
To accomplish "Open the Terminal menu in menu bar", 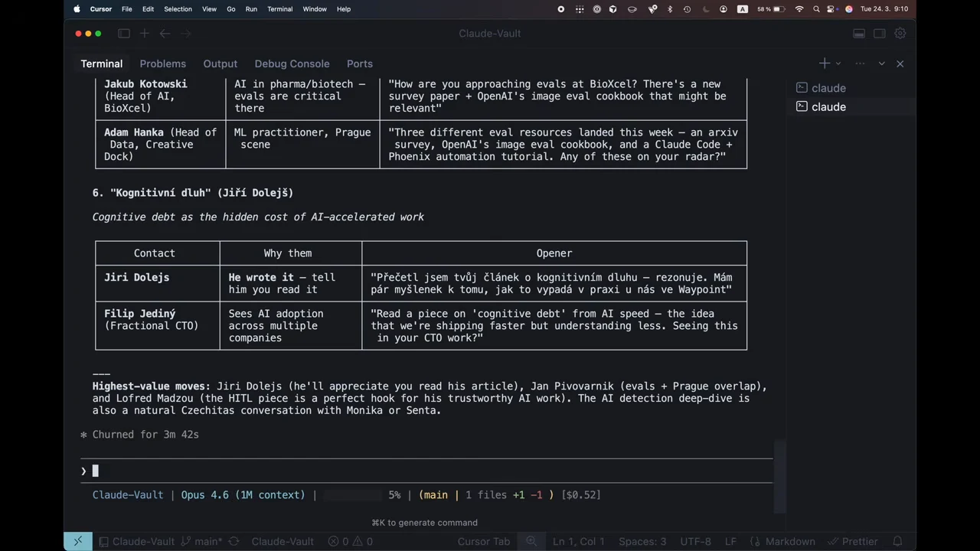I will click(x=279, y=9).
